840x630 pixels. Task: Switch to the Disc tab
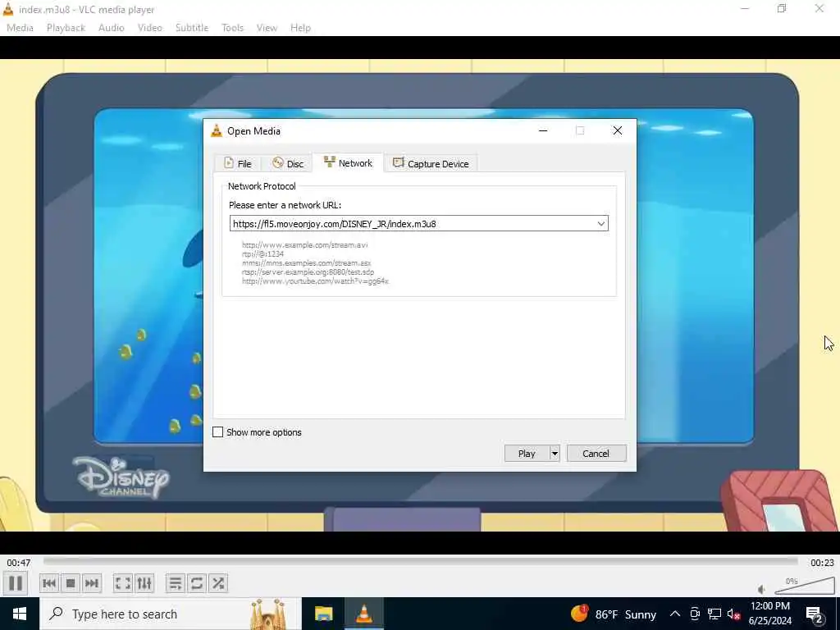288,163
